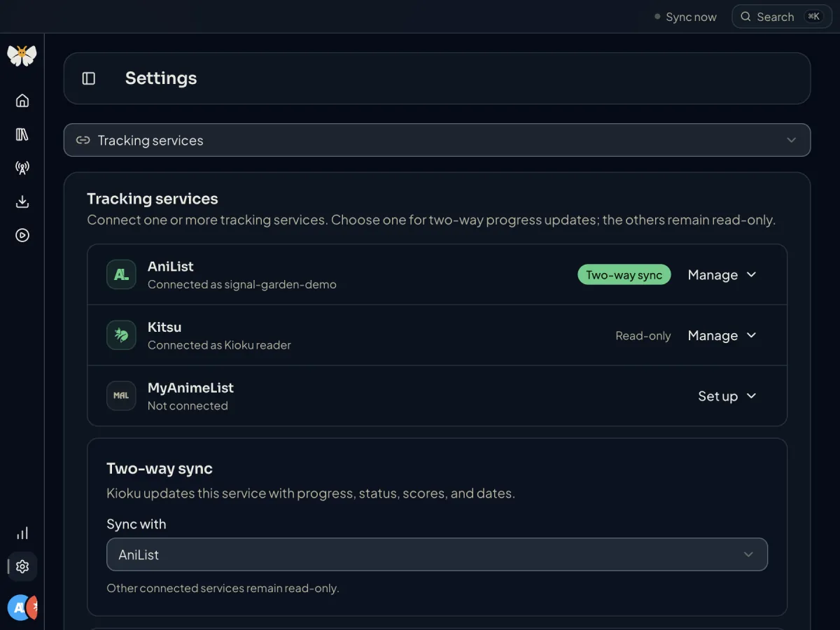Expand the Tracking services section dropdown
Viewport: 840px width, 630px height.
click(437, 140)
